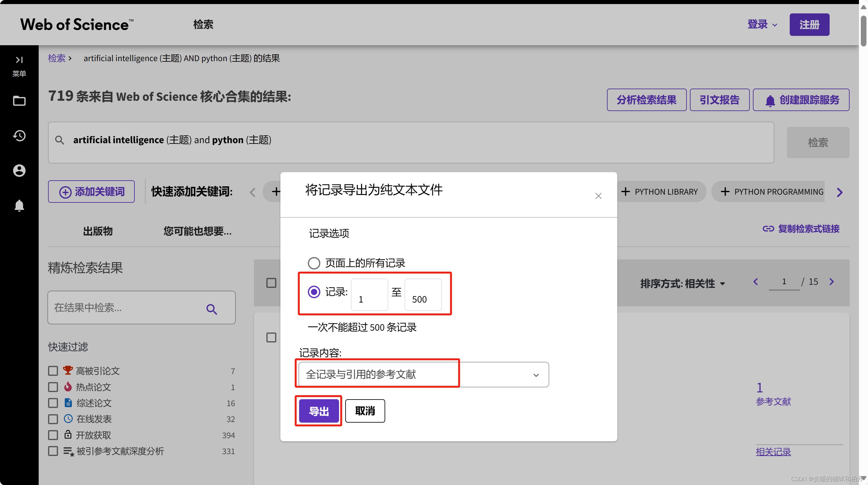
Task: Expand the sidebar menu arrow icon
Action: click(x=19, y=60)
